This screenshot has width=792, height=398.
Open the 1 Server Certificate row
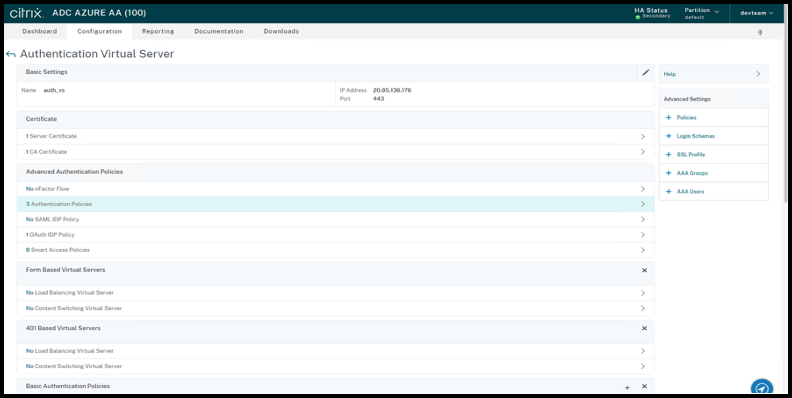coord(335,136)
